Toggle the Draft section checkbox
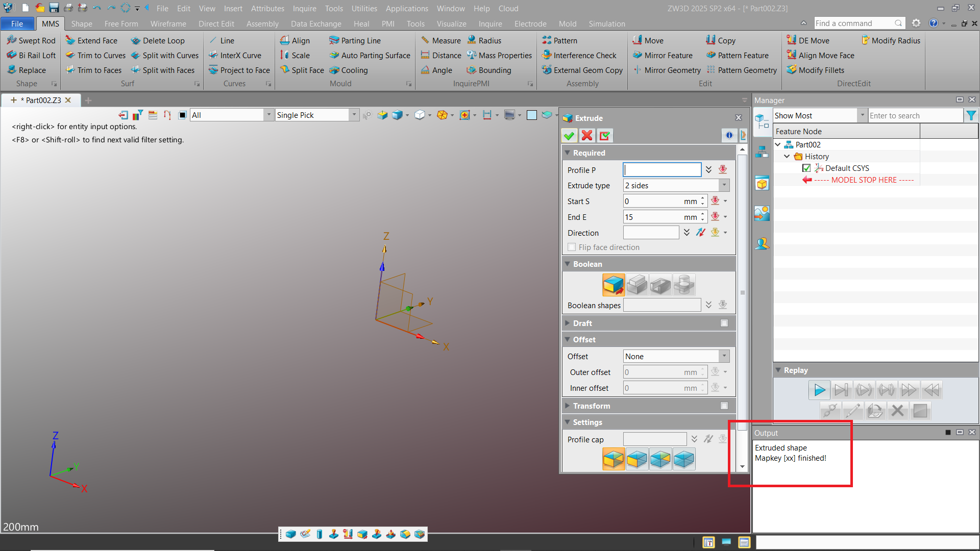The width and height of the screenshot is (980, 551). point(724,323)
